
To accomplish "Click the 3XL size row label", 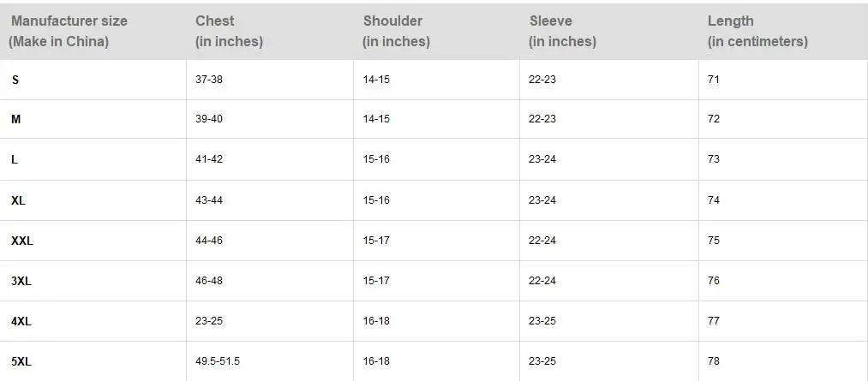I will coord(21,281).
